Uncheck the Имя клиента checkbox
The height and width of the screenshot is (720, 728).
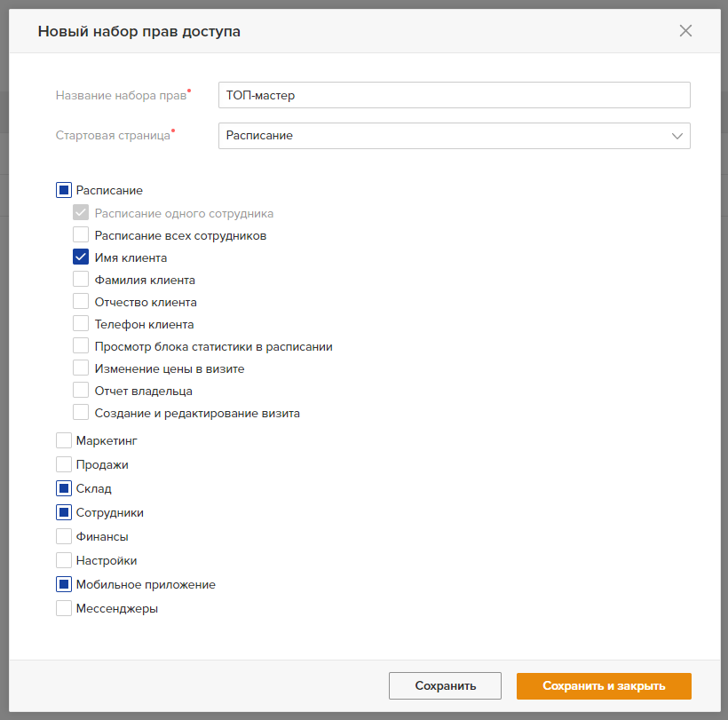tap(81, 257)
